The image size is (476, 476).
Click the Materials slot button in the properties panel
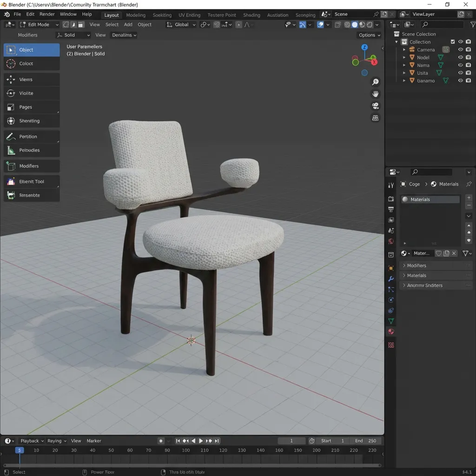(430, 199)
